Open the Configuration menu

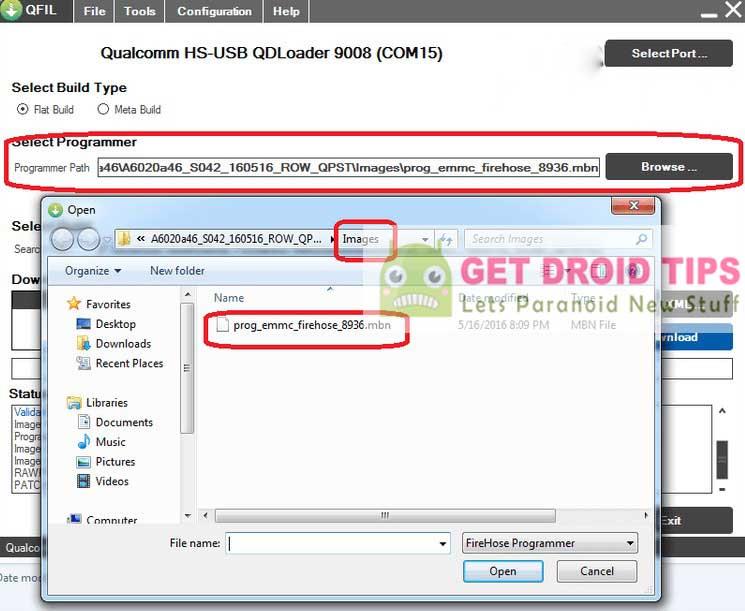[x=214, y=11]
